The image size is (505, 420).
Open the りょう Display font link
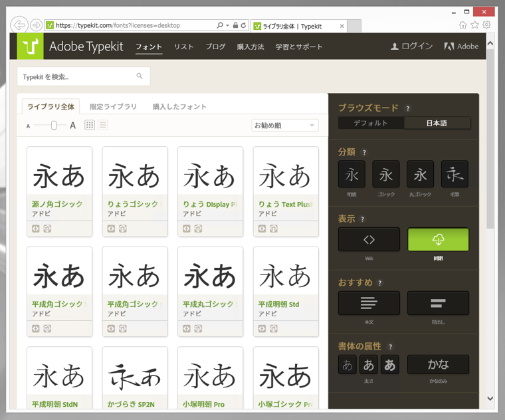pos(210,204)
